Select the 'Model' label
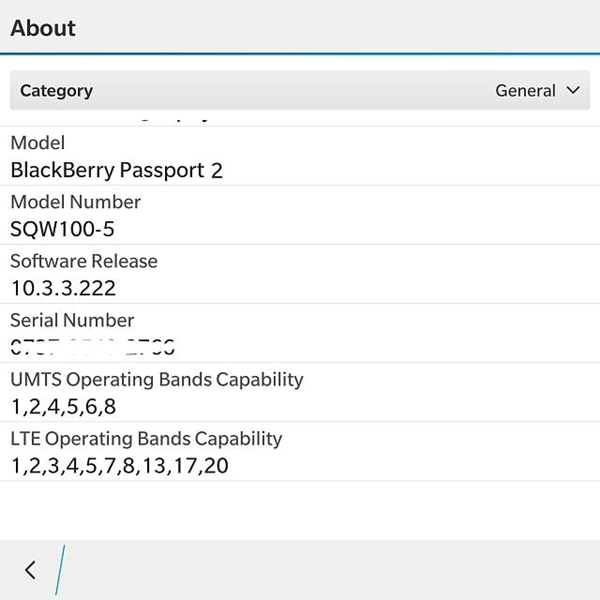This screenshot has height=600, width=600. (x=38, y=143)
